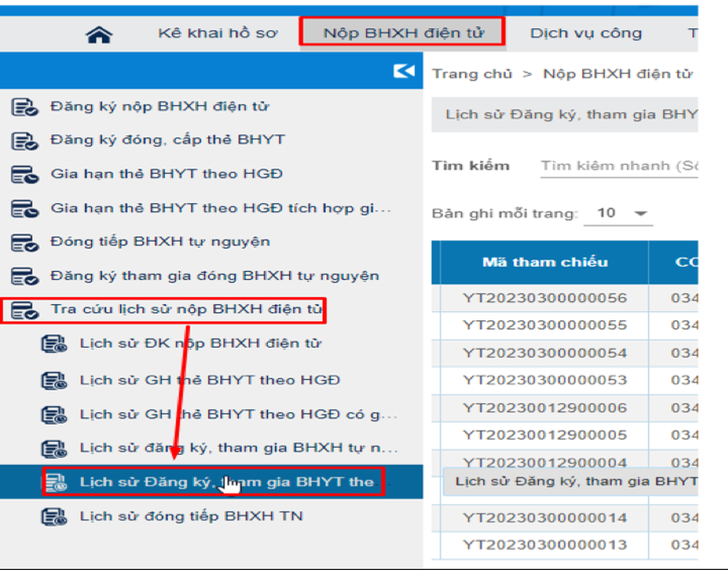Open Đăng ký tham gia đóng BHXH tự nguyện

[214, 276]
